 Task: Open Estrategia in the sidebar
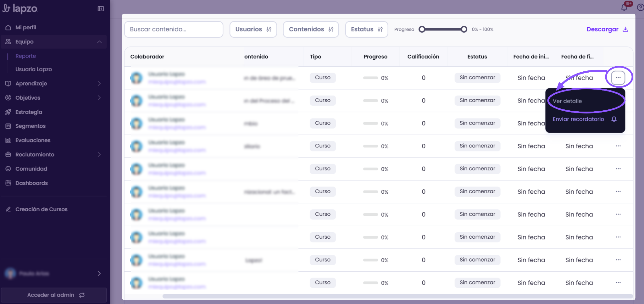[x=29, y=112]
